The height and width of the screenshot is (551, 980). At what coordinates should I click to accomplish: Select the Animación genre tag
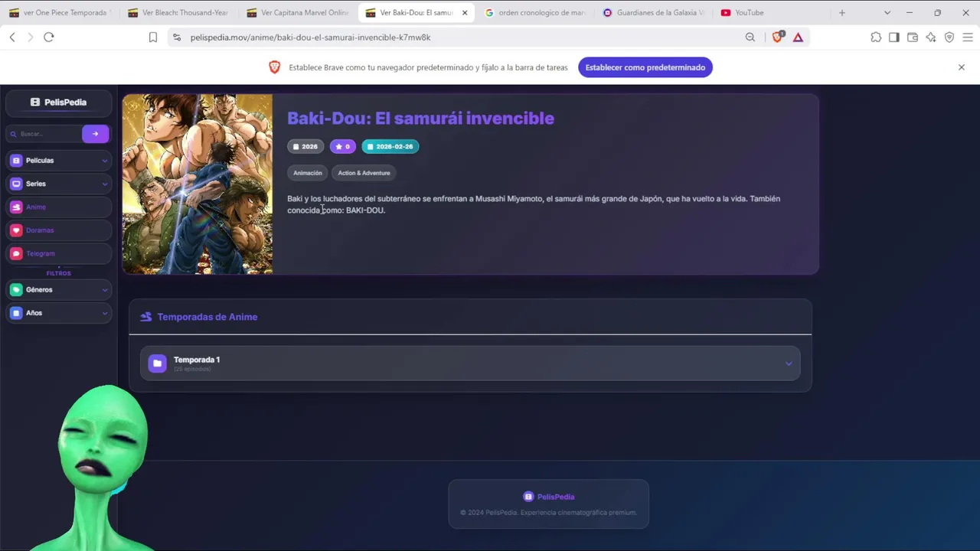point(308,173)
